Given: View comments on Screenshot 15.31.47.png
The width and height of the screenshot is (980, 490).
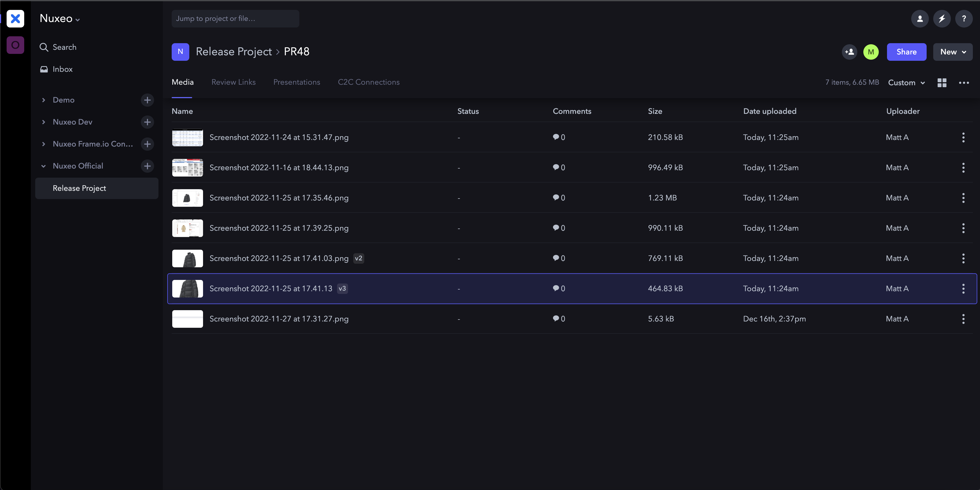Looking at the screenshot, I should pyautogui.click(x=559, y=137).
